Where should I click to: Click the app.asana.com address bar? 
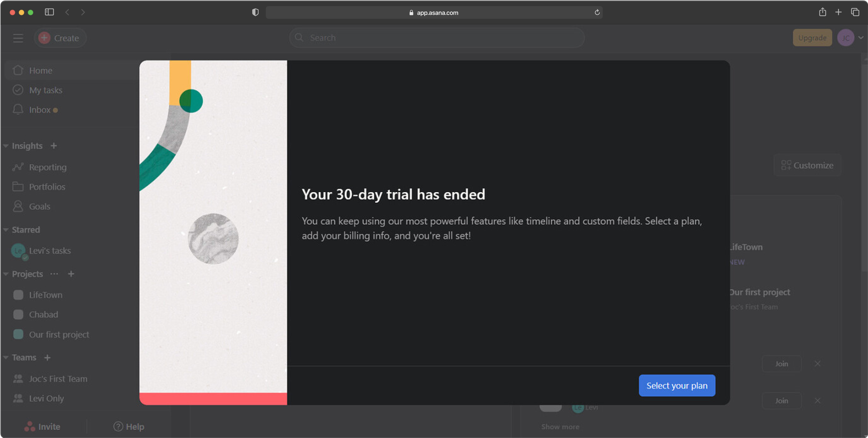[434, 12]
